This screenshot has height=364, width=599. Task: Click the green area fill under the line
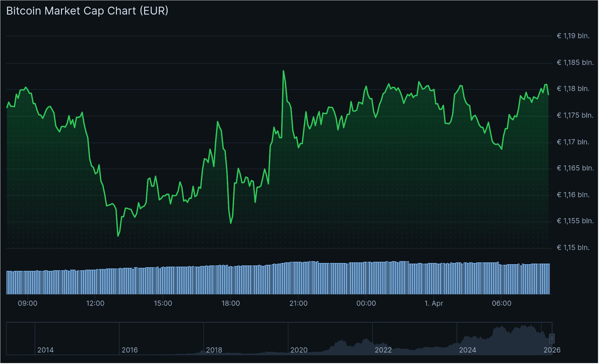(364, 182)
